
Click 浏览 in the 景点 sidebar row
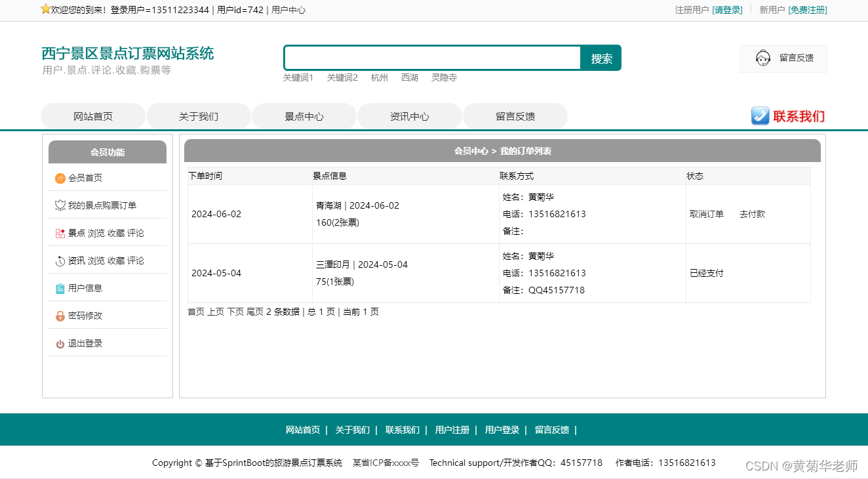pos(96,233)
